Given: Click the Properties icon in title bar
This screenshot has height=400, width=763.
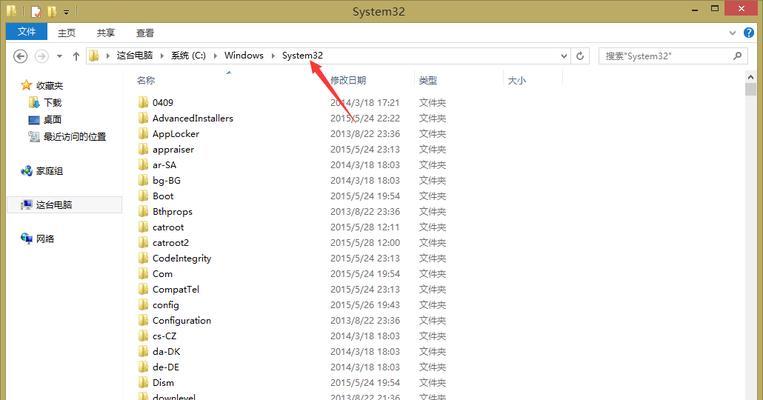Looking at the screenshot, I should click(x=36, y=11).
